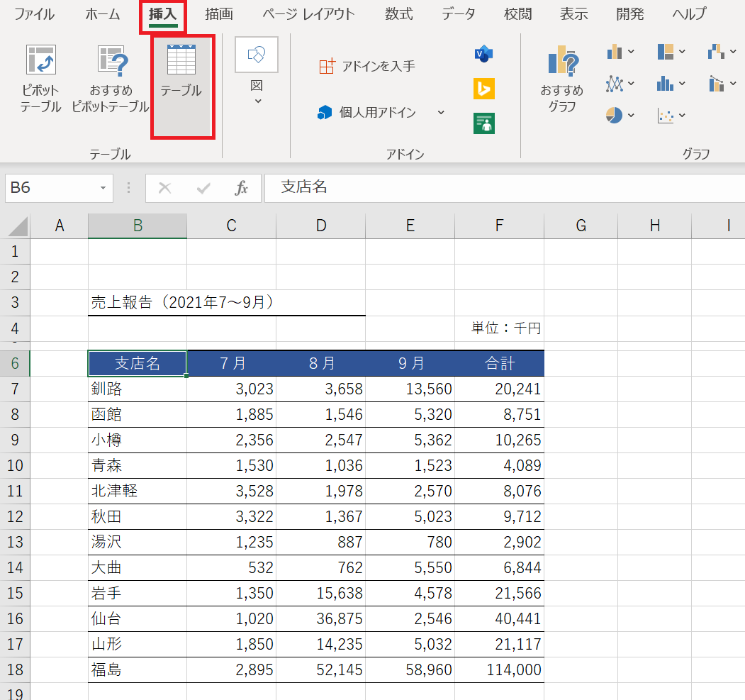The width and height of the screenshot is (745, 700).
Task: Insert a waterfall or stock chart
Action: click(716, 51)
